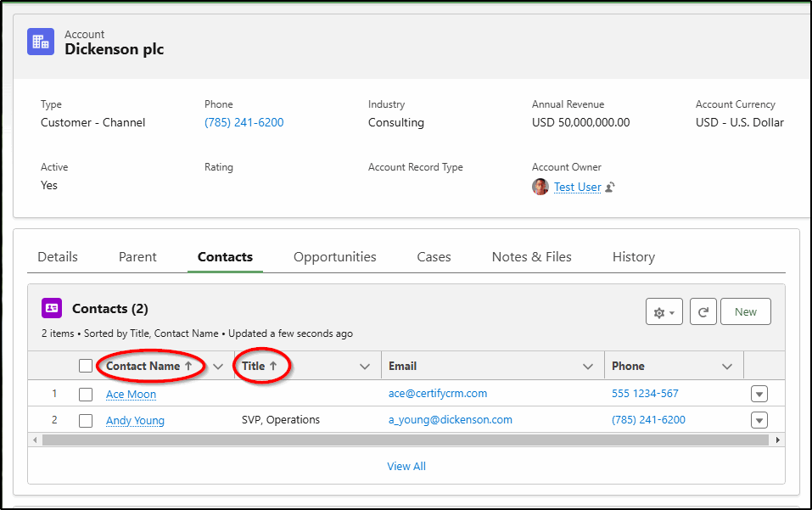This screenshot has height=510, width=812.
Task: Refresh the Contacts related list
Action: 703,311
